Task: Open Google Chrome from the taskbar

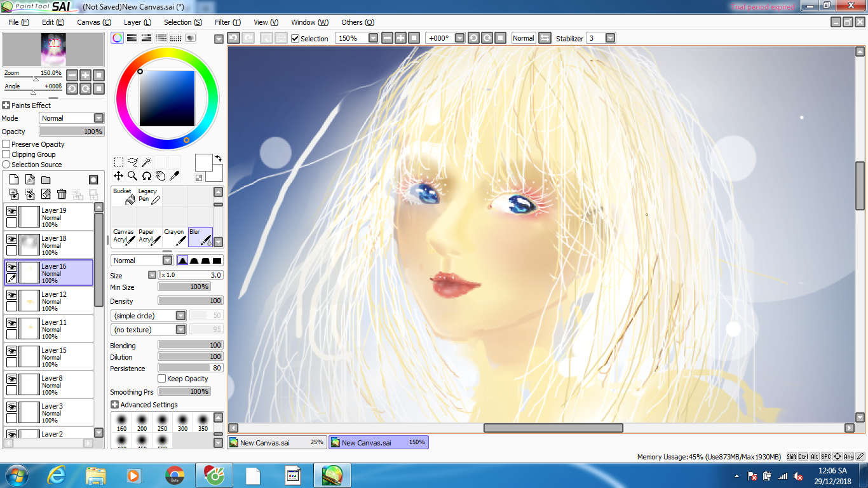Action: click(175, 475)
